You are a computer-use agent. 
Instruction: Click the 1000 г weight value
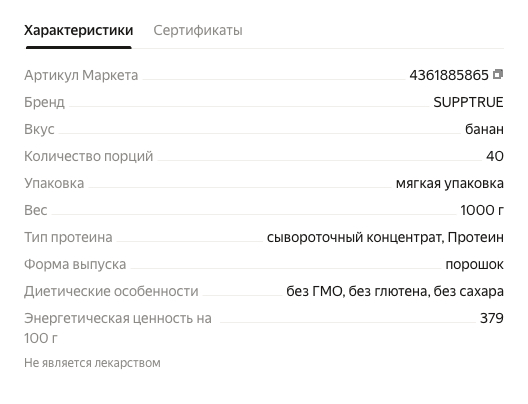tap(482, 210)
